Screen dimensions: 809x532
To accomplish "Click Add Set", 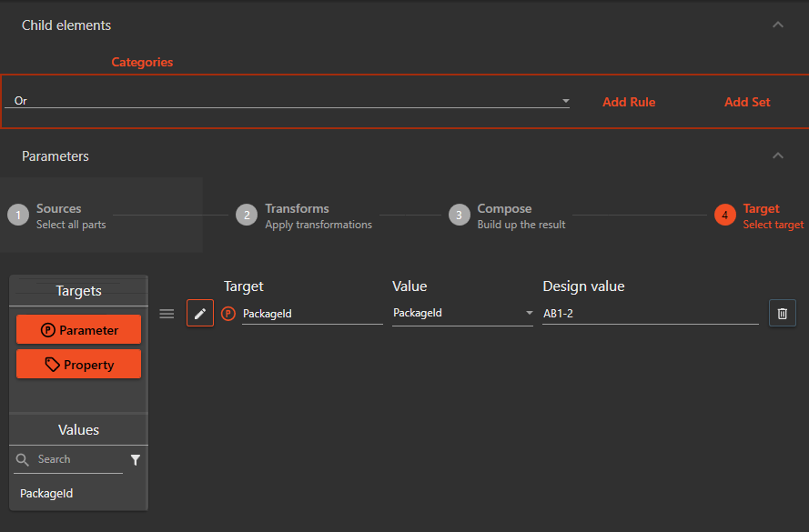I will tap(746, 101).
